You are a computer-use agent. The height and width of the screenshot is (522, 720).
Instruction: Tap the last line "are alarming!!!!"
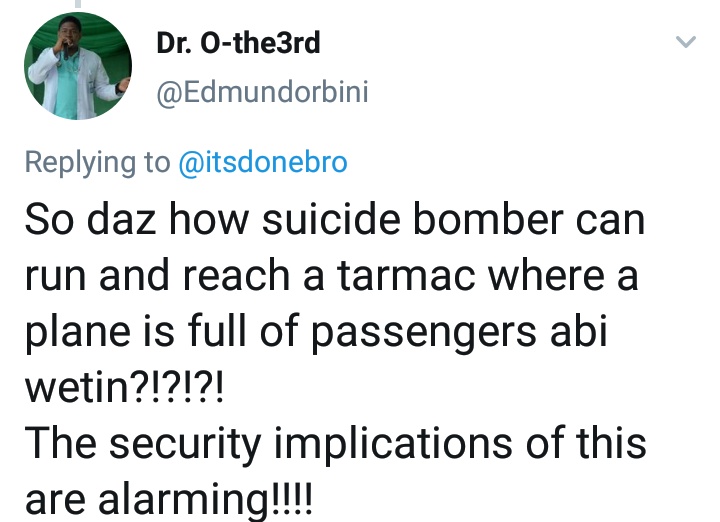(169, 497)
